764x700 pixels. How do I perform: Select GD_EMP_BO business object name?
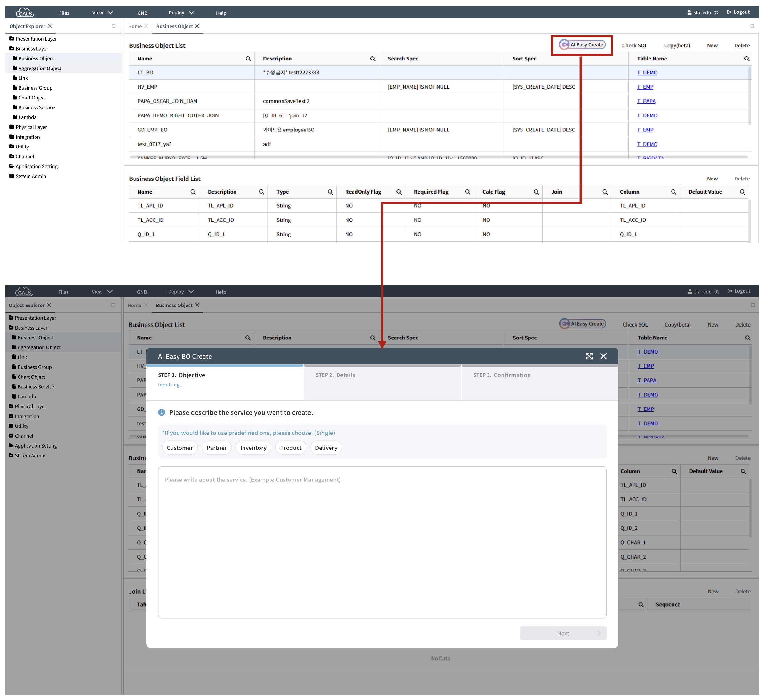click(152, 130)
